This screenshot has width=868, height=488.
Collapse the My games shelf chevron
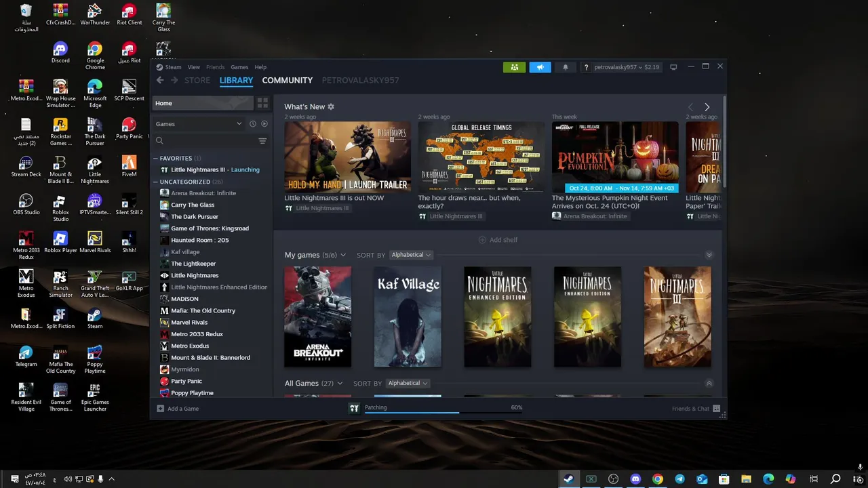coord(709,255)
